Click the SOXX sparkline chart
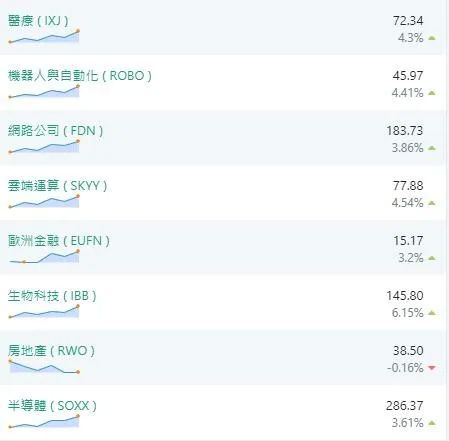The height and width of the screenshot is (441, 449). click(44, 421)
